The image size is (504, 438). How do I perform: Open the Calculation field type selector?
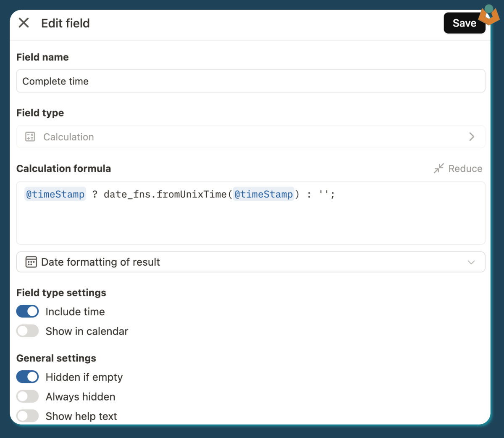tap(250, 137)
